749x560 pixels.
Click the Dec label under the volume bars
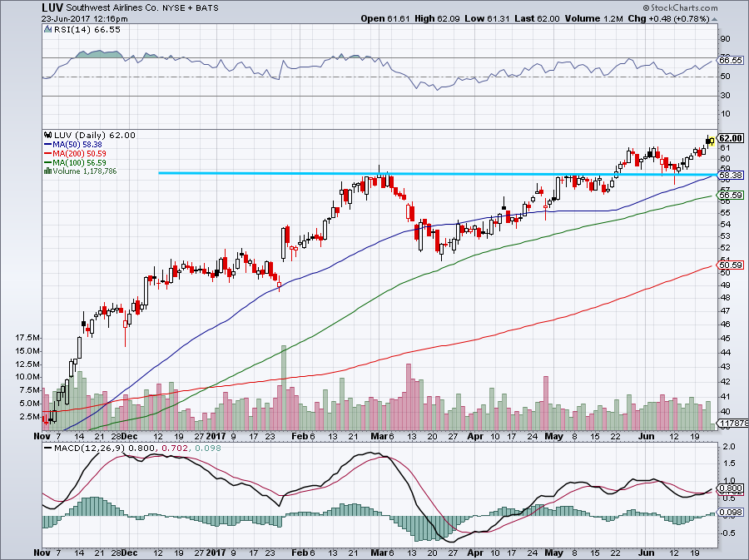pos(129,436)
